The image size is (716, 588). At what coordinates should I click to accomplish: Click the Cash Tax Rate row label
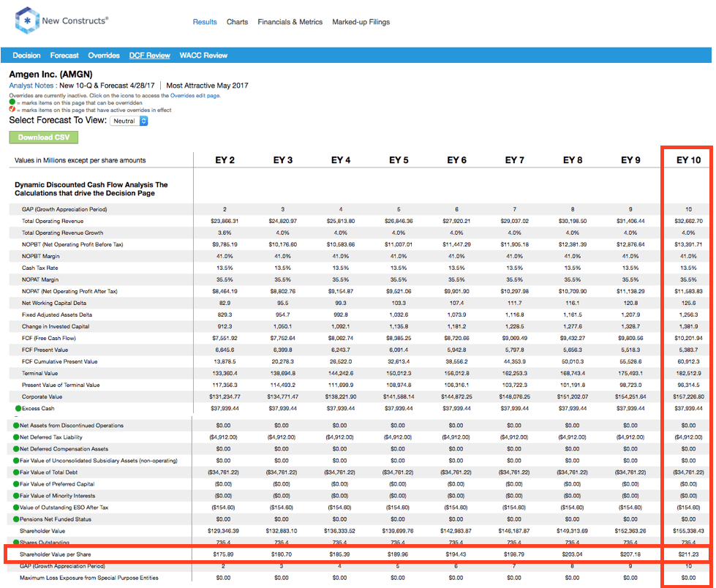point(39,268)
